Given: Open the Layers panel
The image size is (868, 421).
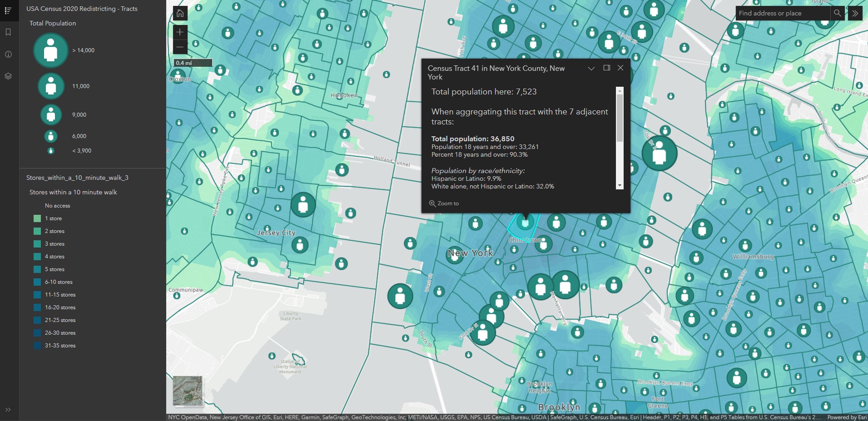Looking at the screenshot, I should (x=8, y=76).
